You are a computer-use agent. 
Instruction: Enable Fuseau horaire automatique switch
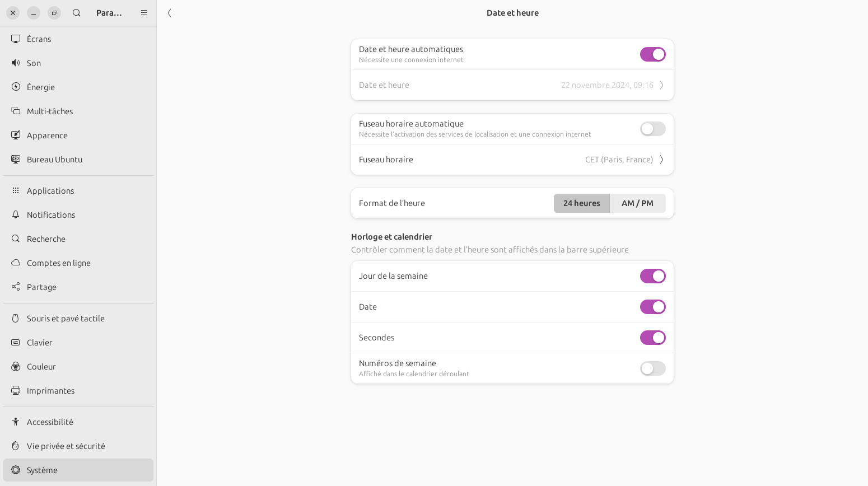(x=653, y=129)
